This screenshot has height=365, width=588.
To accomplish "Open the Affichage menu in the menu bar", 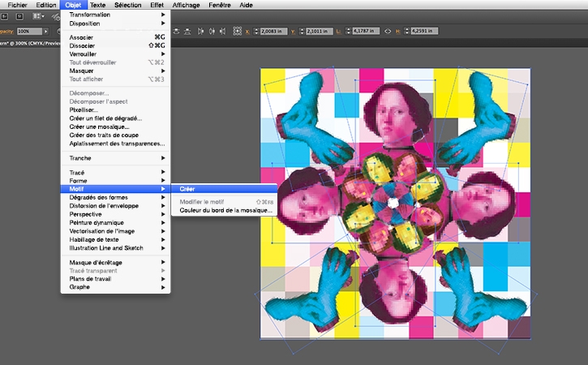I will pos(186,5).
